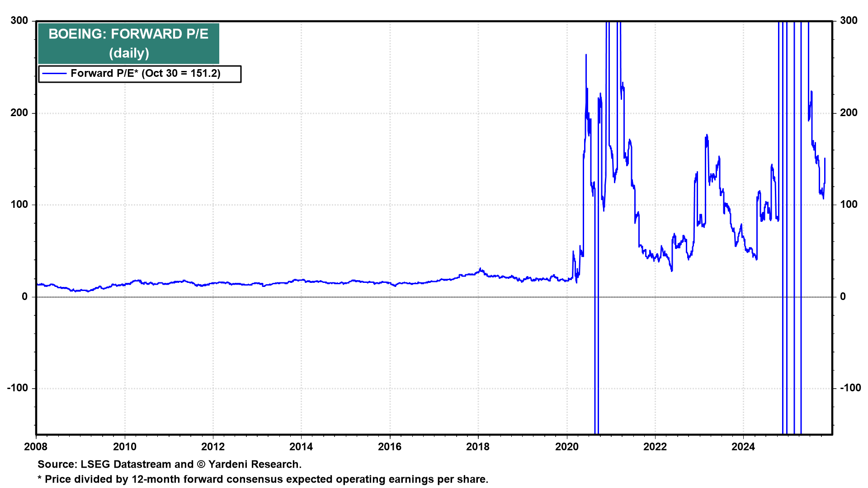Screen dimensions: 868x488
Task: Click the 2022 x-axis label
Action: [655, 447]
